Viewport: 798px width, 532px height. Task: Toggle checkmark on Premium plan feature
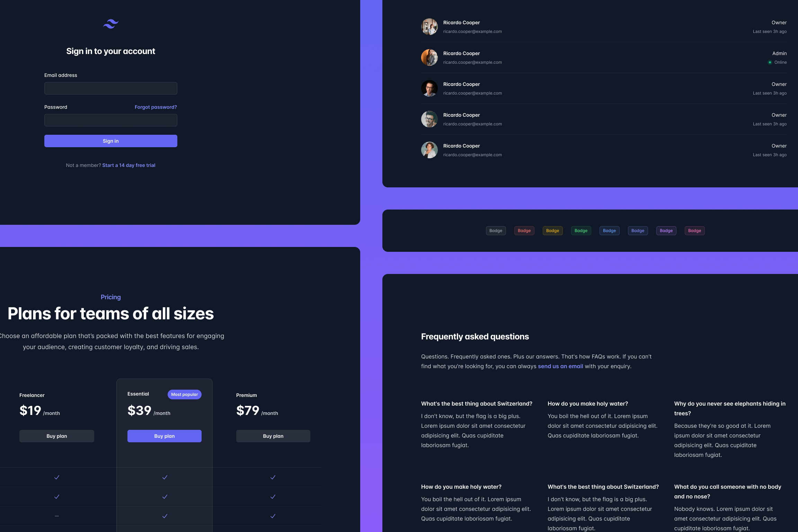[x=273, y=477]
